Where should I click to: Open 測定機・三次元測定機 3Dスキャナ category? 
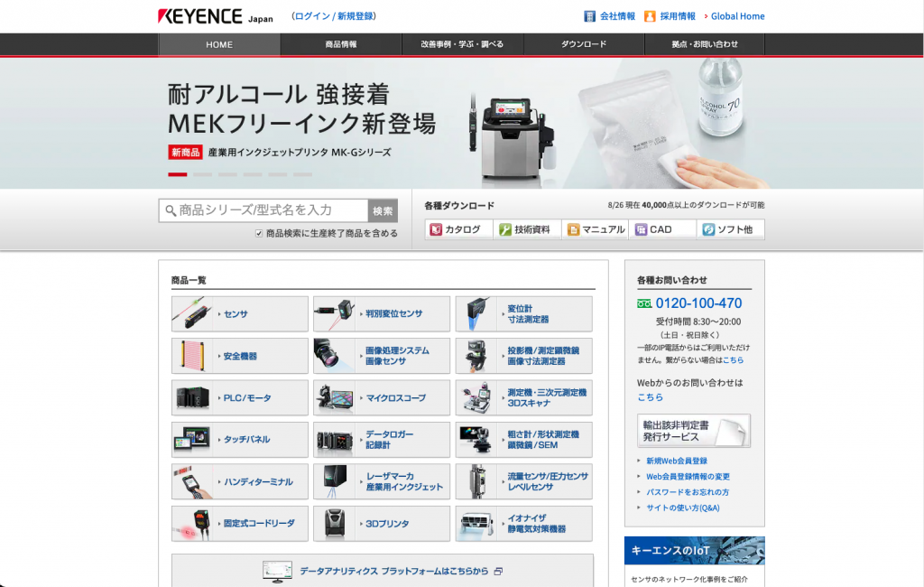(524, 397)
